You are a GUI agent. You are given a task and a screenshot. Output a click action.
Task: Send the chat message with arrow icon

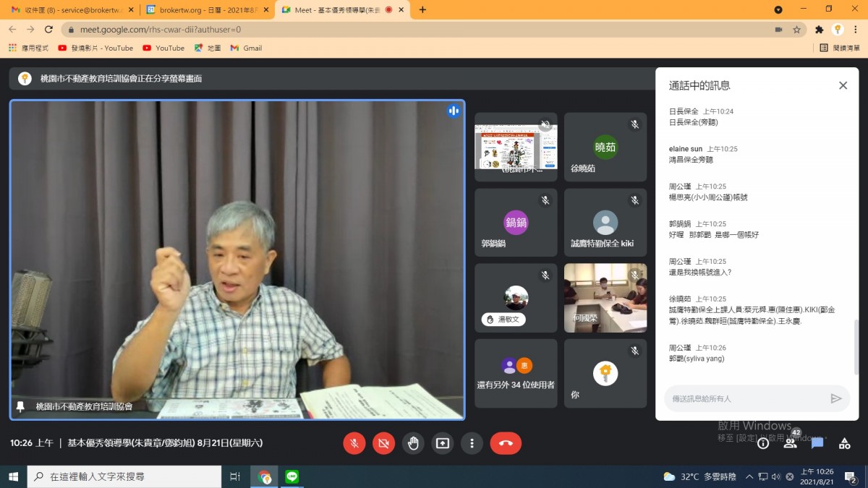835,398
